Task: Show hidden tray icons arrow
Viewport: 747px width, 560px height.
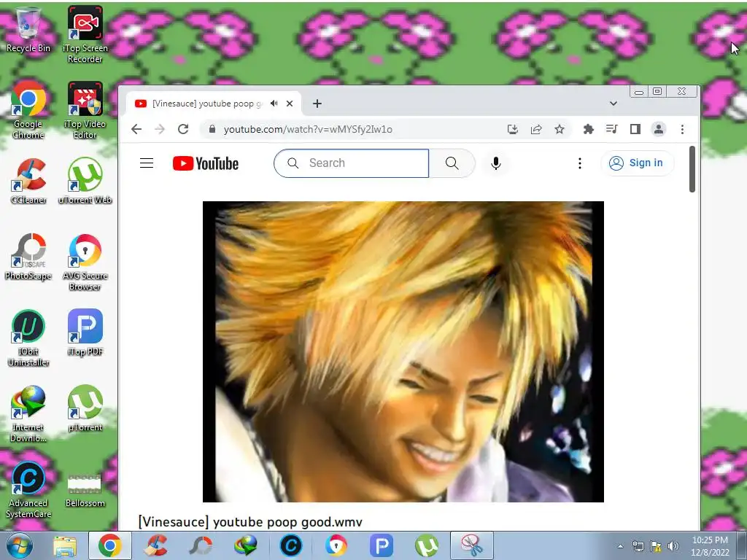Action: [x=620, y=546]
